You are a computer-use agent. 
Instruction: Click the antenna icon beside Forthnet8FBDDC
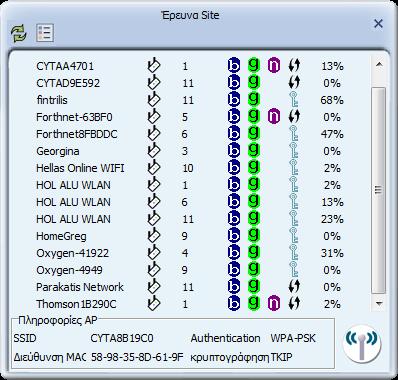[153, 134]
